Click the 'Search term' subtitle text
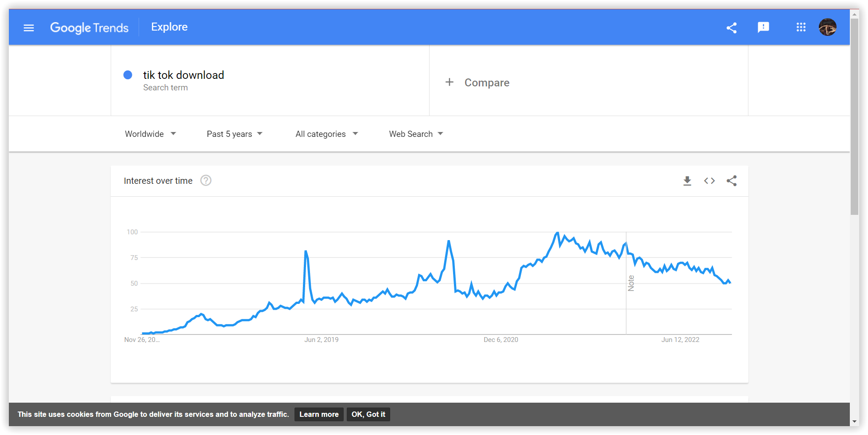This screenshot has width=868, height=435. 165,88
